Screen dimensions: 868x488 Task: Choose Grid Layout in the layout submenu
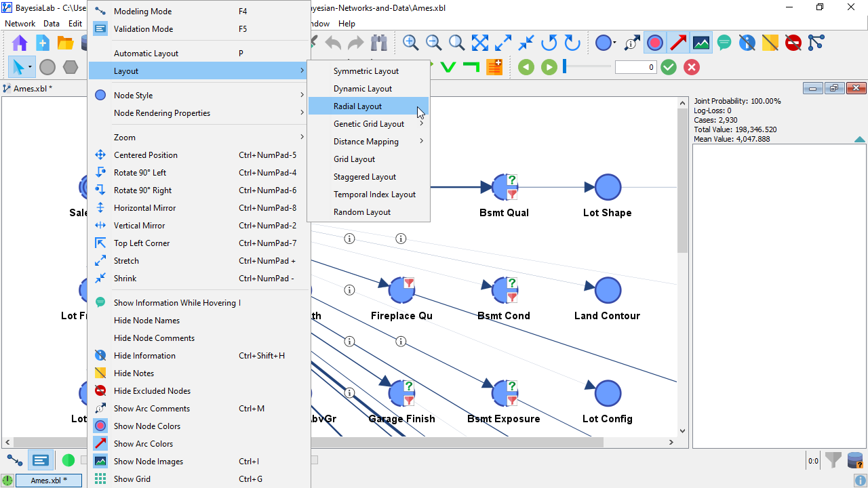coord(354,159)
